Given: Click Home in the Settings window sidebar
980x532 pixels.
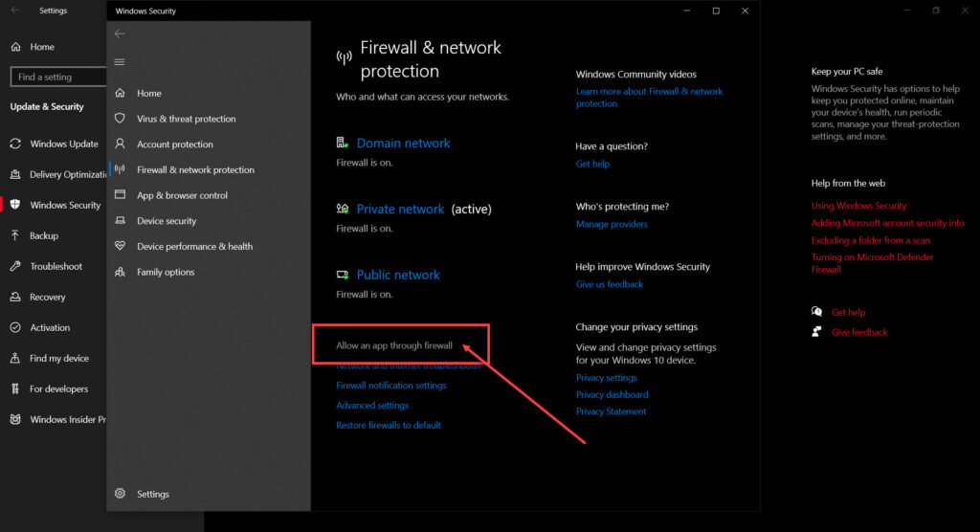Looking at the screenshot, I should (x=42, y=47).
